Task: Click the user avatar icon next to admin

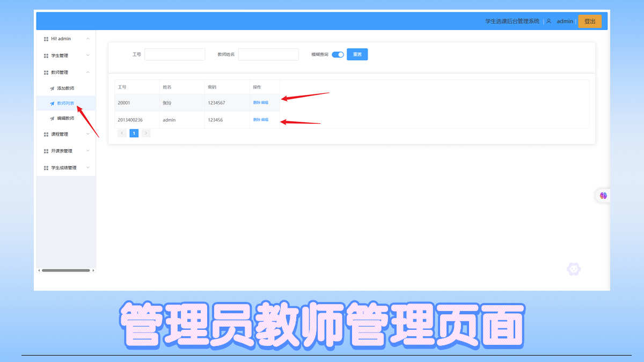Action: click(549, 21)
